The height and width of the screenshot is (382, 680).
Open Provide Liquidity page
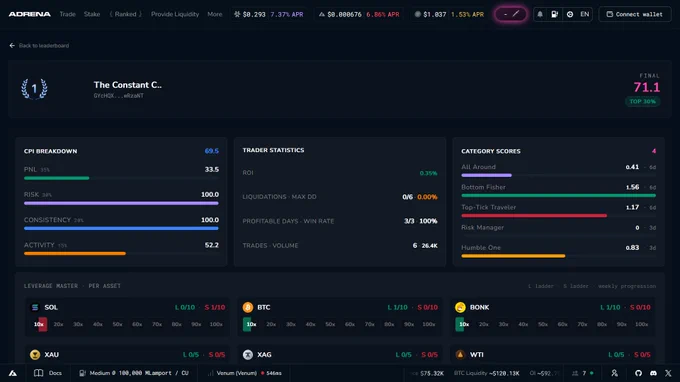pyautogui.click(x=175, y=14)
